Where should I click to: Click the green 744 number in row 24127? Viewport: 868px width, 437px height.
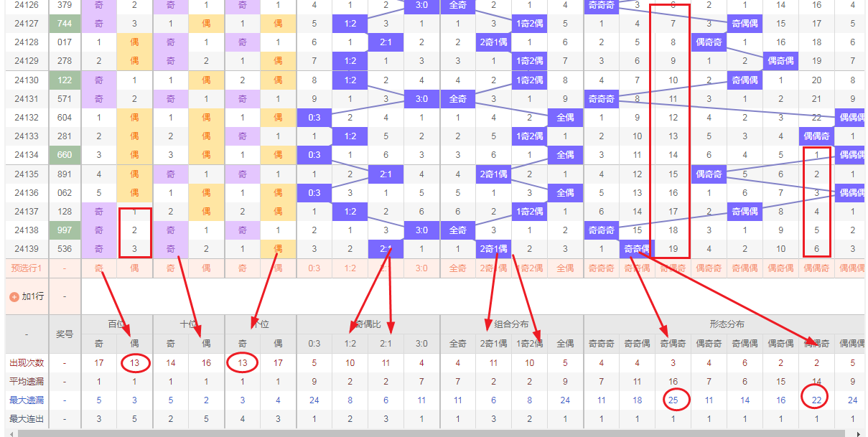65,23
